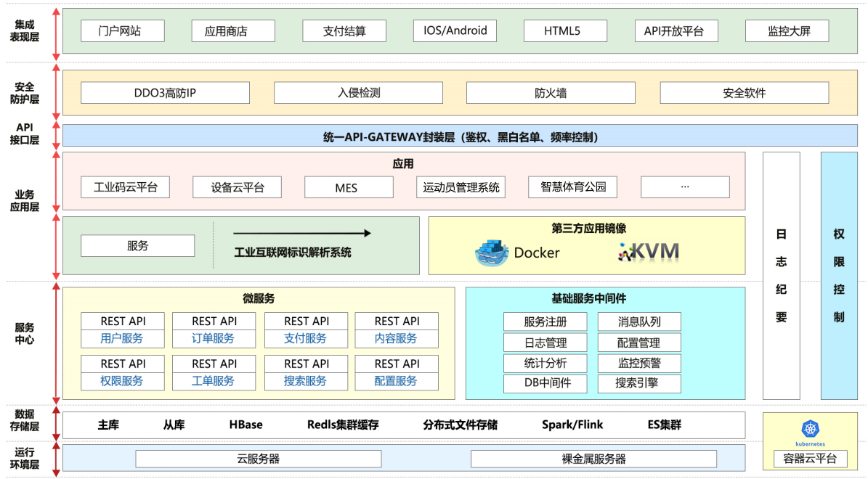Click the Docker whale logo
The image size is (868, 479).
coord(492,253)
